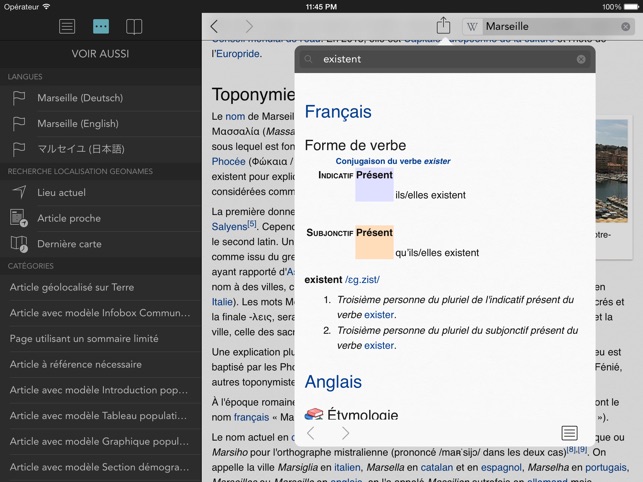Tap the magnifier icon in dictionary popup

point(308,59)
